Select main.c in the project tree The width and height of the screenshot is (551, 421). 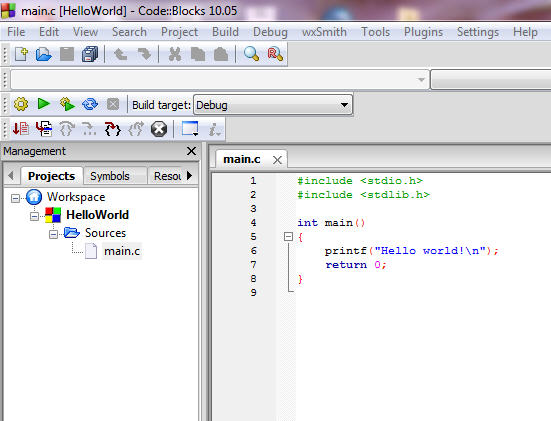pos(122,251)
